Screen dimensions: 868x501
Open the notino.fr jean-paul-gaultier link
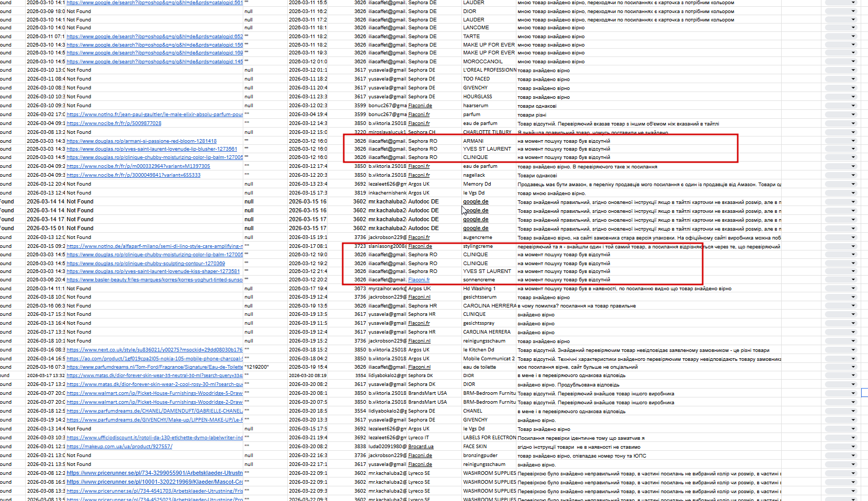pyautogui.click(x=155, y=115)
